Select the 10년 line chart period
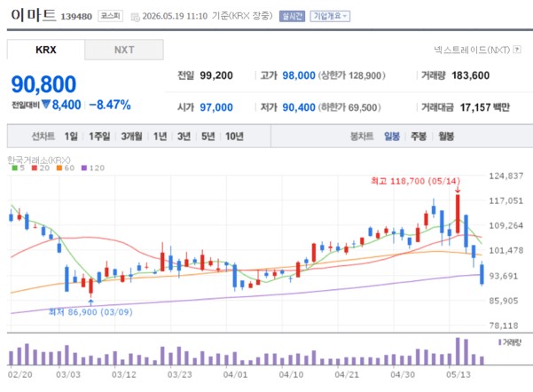 pos(234,137)
